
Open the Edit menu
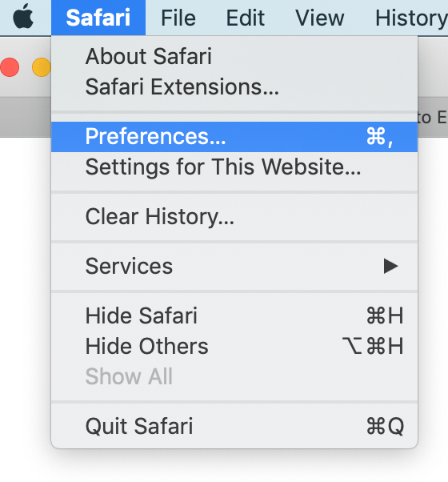point(245,18)
